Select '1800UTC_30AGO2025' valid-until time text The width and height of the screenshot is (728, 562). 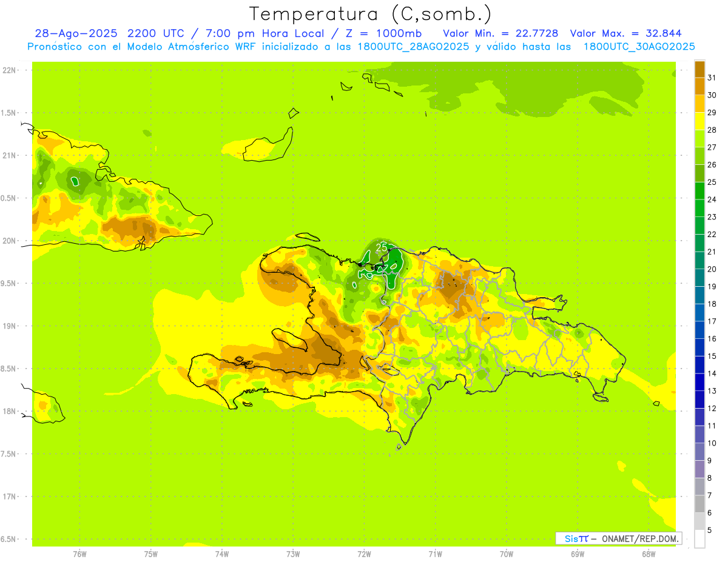(639, 47)
